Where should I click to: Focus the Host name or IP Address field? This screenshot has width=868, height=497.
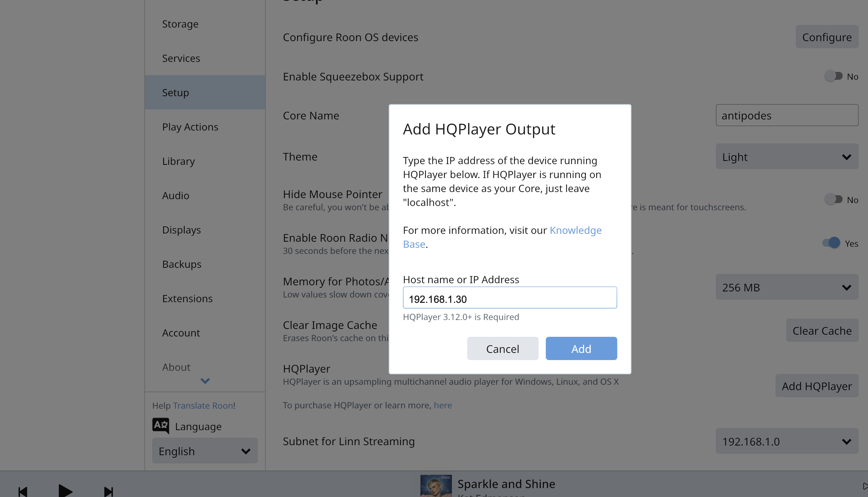tap(510, 298)
